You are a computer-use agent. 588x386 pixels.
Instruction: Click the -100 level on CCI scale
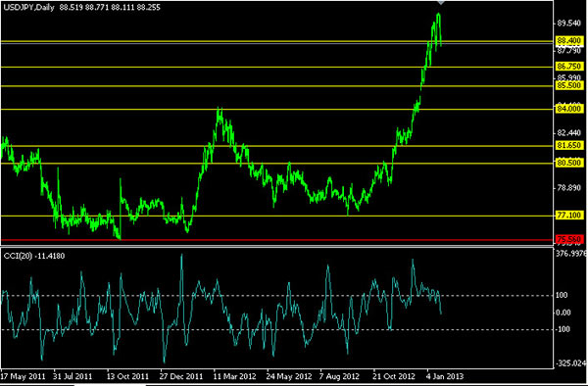pyautogui.click(x=563, y=329)
